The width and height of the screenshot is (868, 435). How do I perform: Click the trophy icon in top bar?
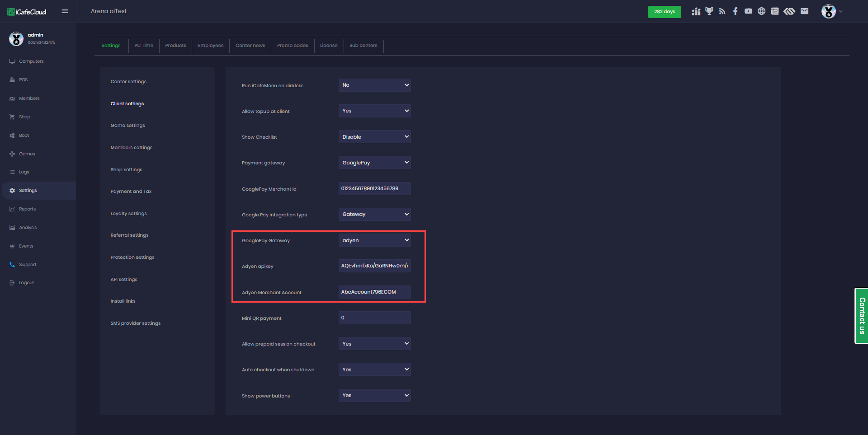click(x=709, y=11)
